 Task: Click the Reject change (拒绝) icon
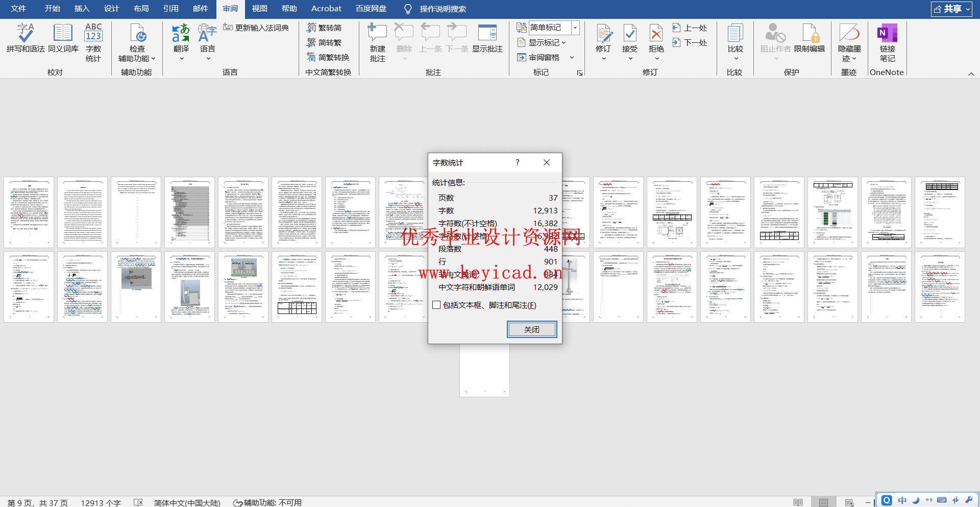[x=656, y=33]
